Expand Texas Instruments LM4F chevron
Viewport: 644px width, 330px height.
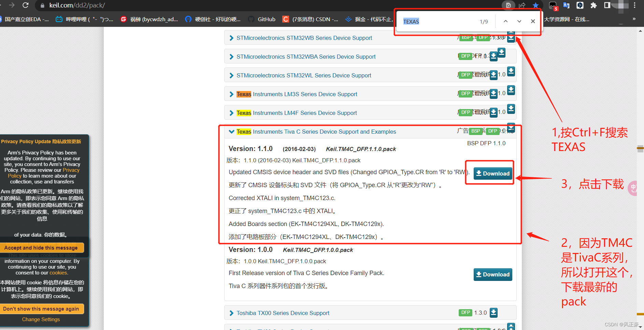tap(231, 113)
